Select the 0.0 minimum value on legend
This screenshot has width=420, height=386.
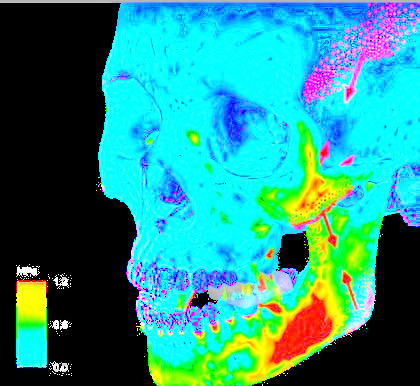point(61,367)
